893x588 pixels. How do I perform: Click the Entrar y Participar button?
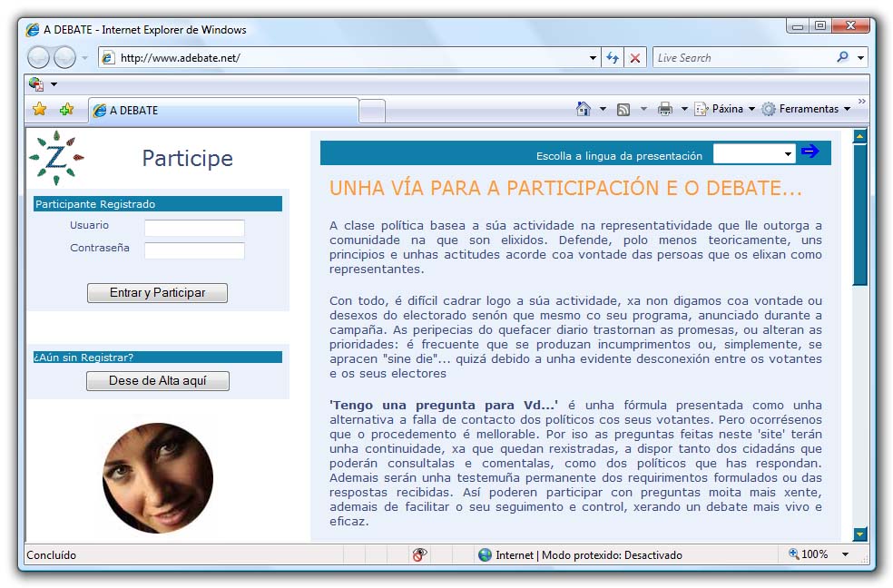[157, 292]
